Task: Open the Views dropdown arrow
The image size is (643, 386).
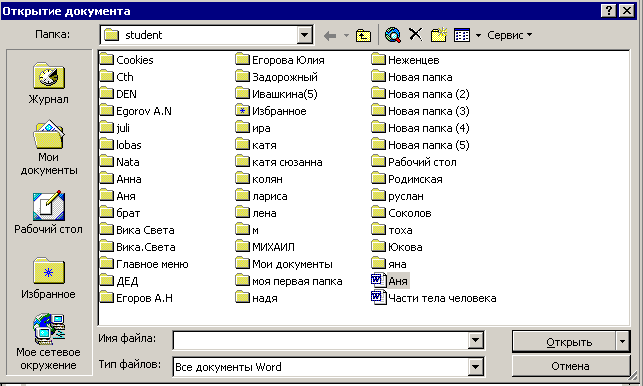Action: (478, 36)
